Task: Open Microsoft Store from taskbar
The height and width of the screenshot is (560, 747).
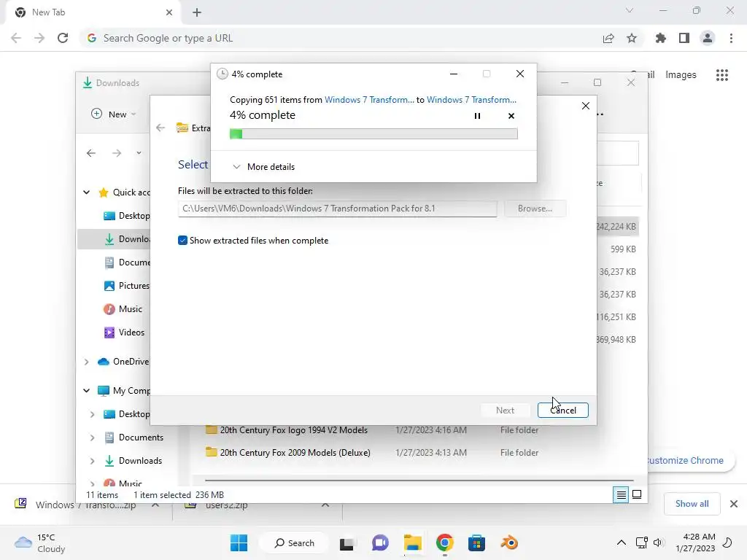Action: [476, 542]
